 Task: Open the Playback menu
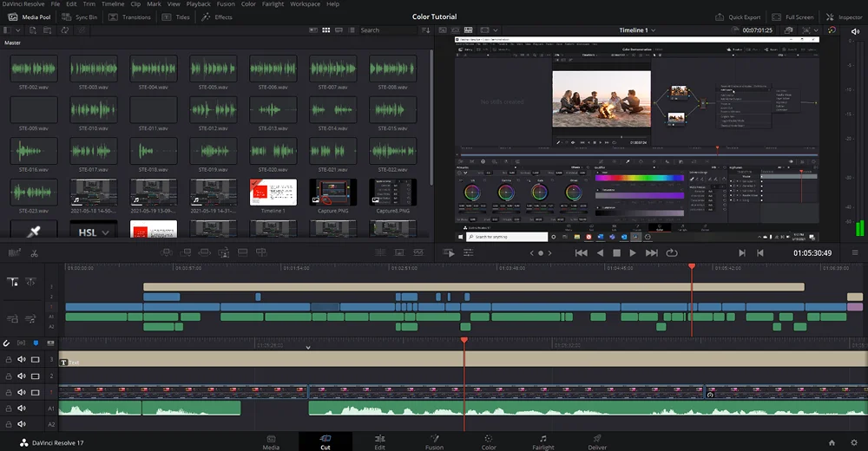click(198, 3)
